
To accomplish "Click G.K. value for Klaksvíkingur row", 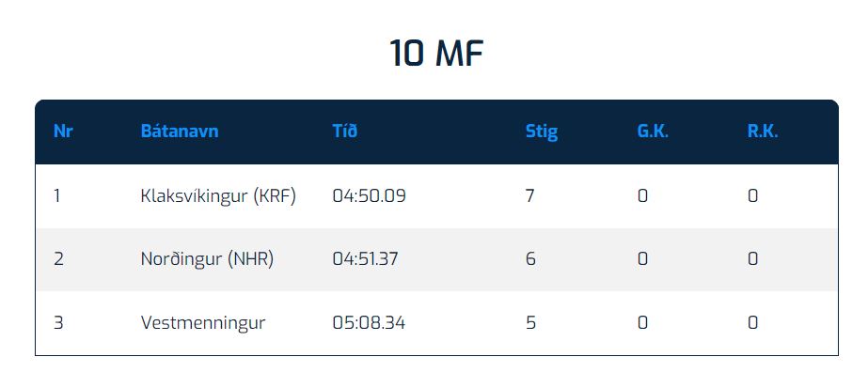I will click(x=642, y=196).
